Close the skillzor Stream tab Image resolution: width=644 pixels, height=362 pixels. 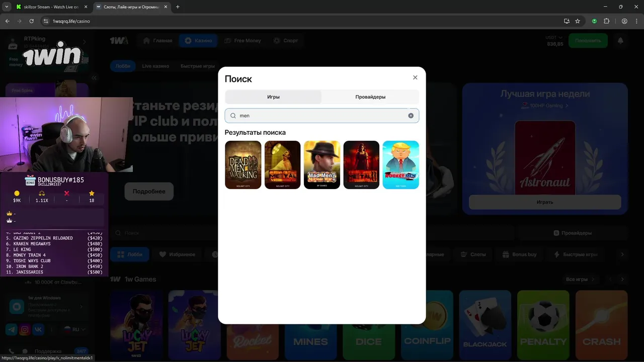tap(85, 7)
